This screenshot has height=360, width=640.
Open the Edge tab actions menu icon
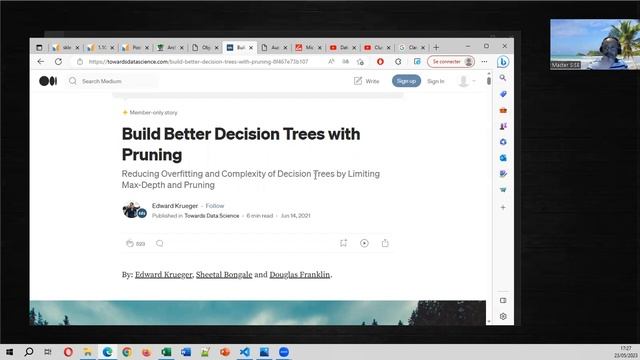pyautogui.click(x=39, y=48)
